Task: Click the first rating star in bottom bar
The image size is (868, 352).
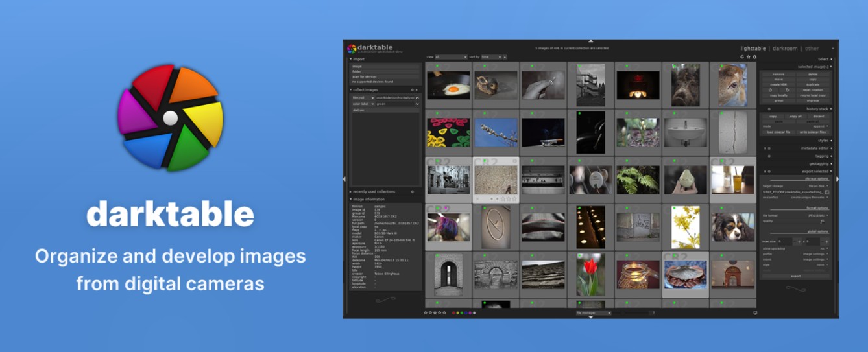Action: pyautogui.click(x=426, y=313)
